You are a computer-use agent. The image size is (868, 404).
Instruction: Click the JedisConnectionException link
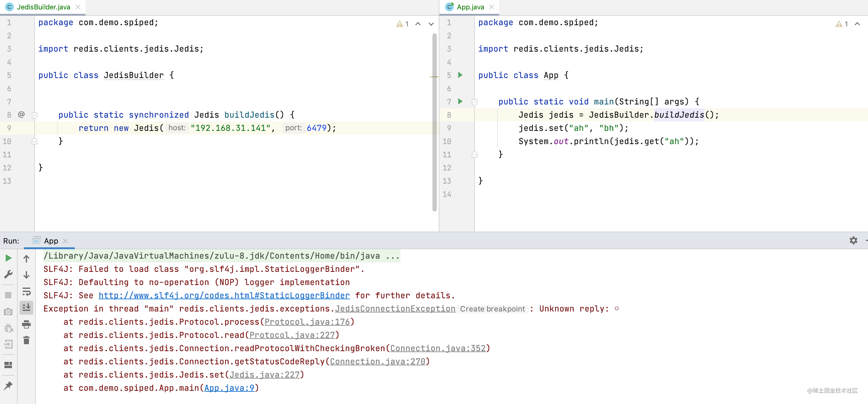(x=395, y=309)
